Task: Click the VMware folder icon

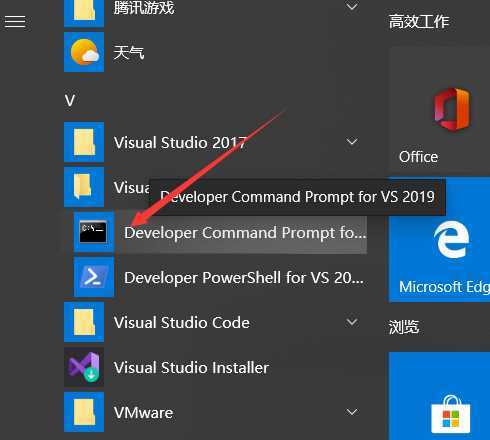Action: 84,412
